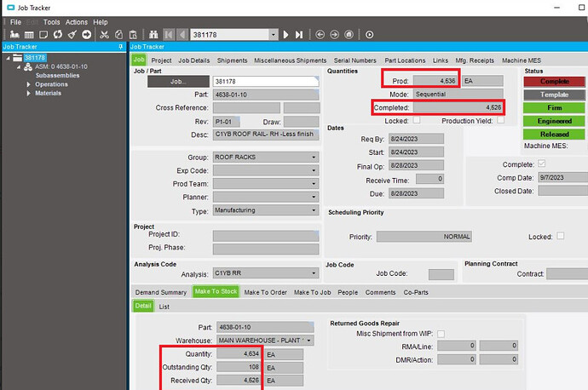The width and height of the screenshot is (588, 390).
Task: Click the Copy icon
Action: [118, 34]
